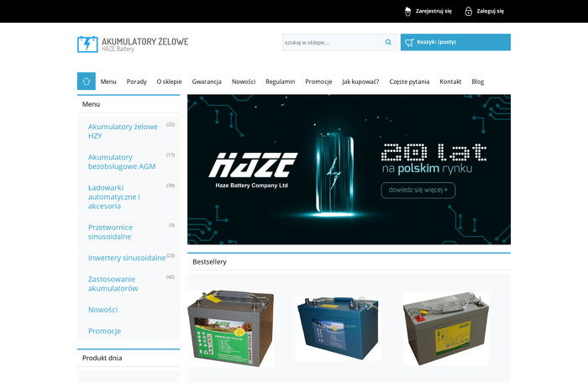Click the Produkt dnia section heading
588x383 pixels.
coord(102,358)
